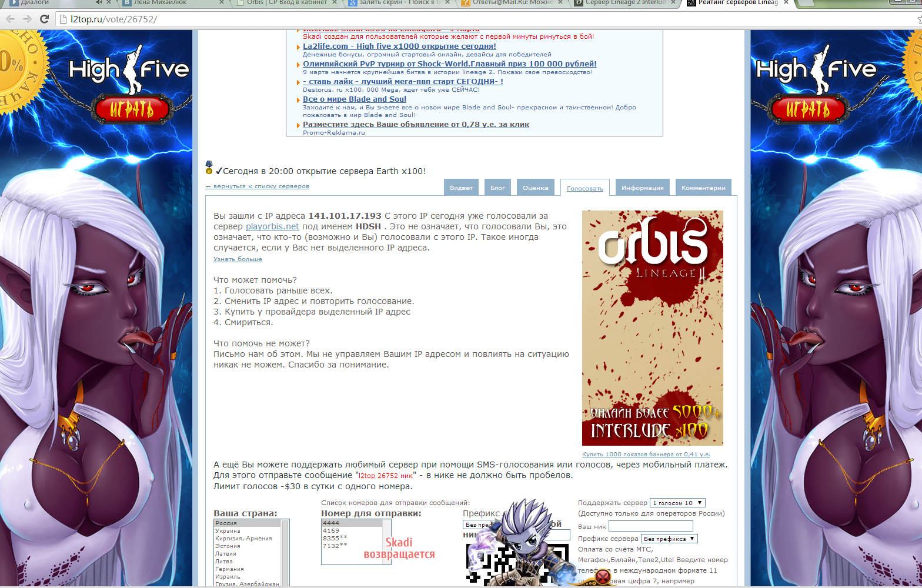Click Купить 1000 показов баннера link
922x588 pixels.
[x=646, y=454]
